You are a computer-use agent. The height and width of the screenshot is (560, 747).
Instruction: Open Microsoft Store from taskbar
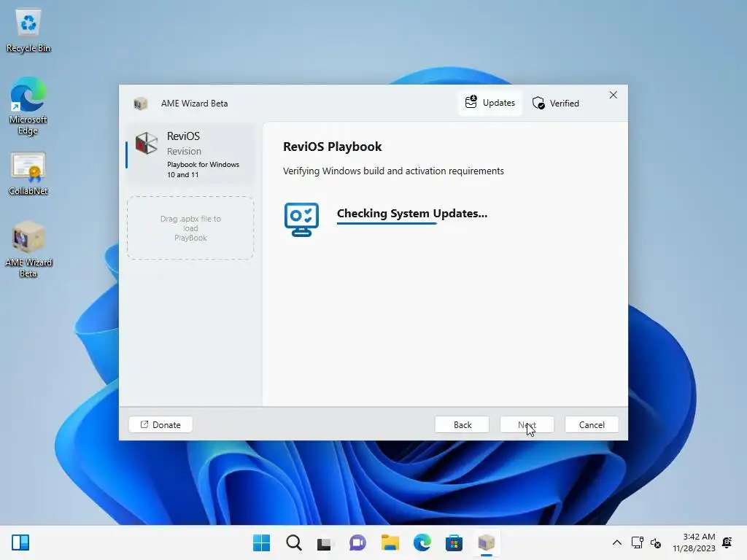[x=454, y=542]
